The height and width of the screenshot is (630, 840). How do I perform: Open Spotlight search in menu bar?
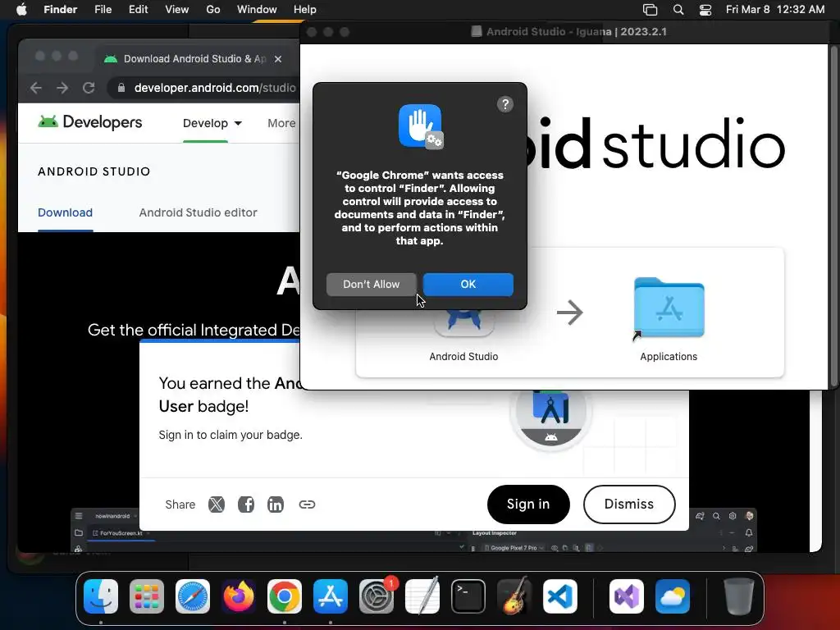pos(678,9)
